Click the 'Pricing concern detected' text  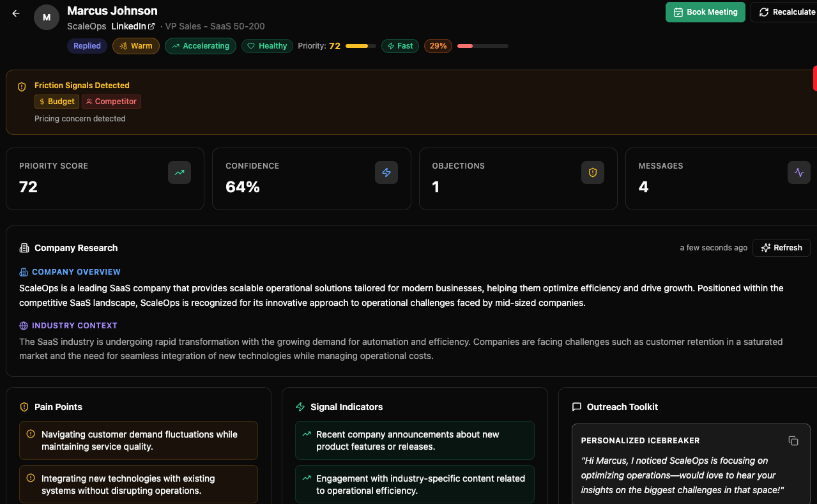point(80,119)
